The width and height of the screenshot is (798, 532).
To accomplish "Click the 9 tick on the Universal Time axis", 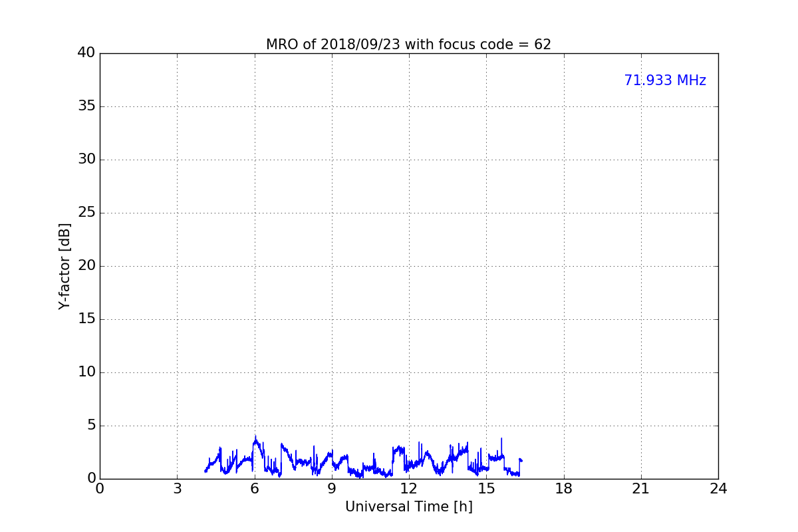I will pos(332,489).
